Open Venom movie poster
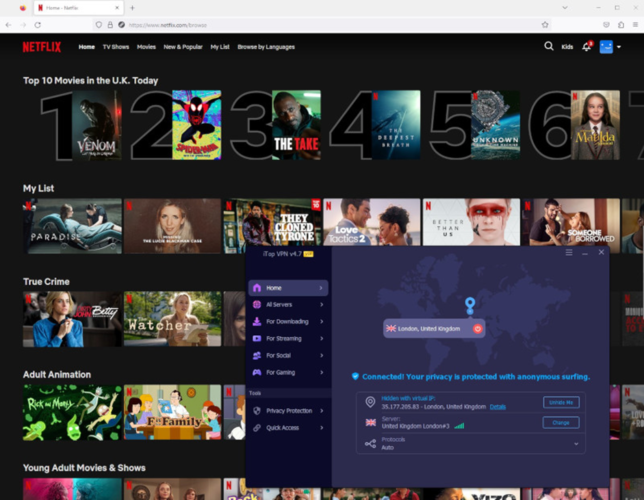 (x=97, y=125)
